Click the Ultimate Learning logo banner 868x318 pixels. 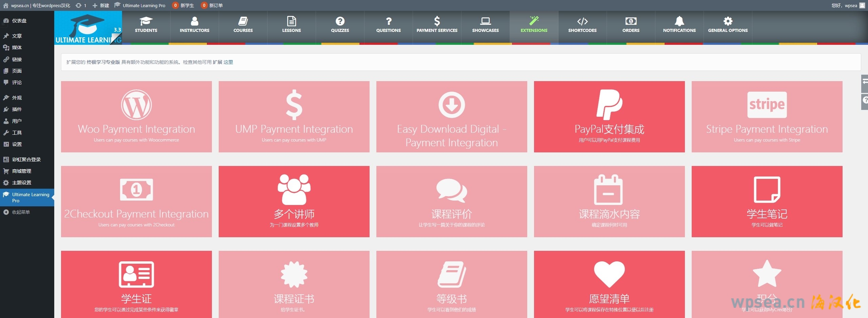click(x=88, y=28)
